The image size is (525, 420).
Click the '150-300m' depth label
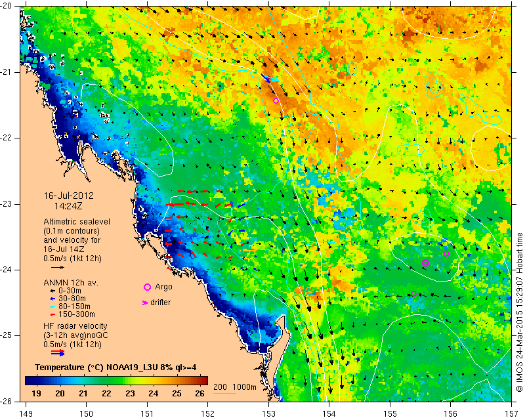coord(76,314)
